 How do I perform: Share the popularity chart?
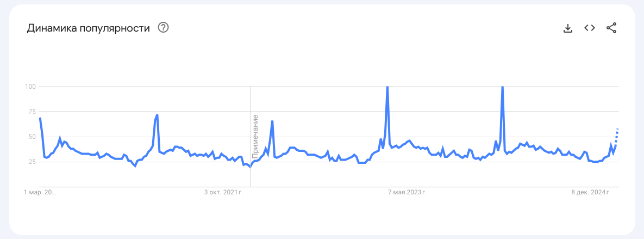coord(611,28)
